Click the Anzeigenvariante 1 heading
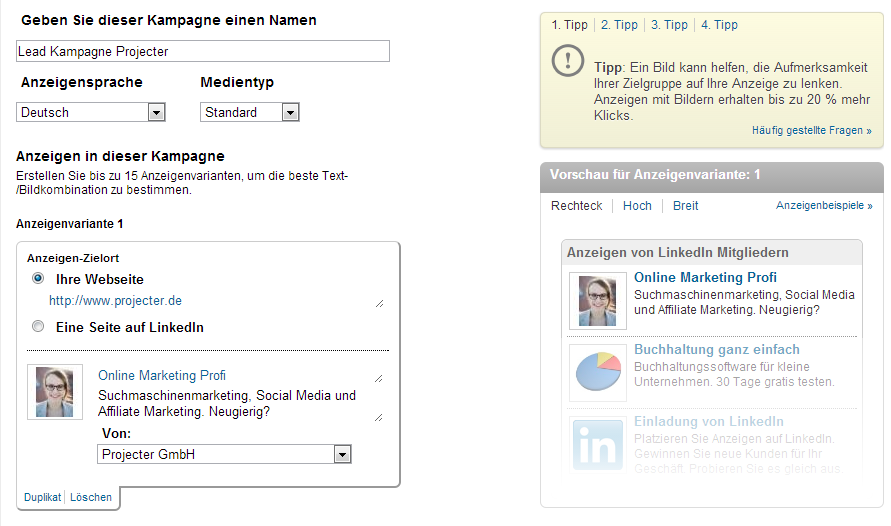Viewport: 891px width, 526px height. pyautogui.click(x=69, y=224)
